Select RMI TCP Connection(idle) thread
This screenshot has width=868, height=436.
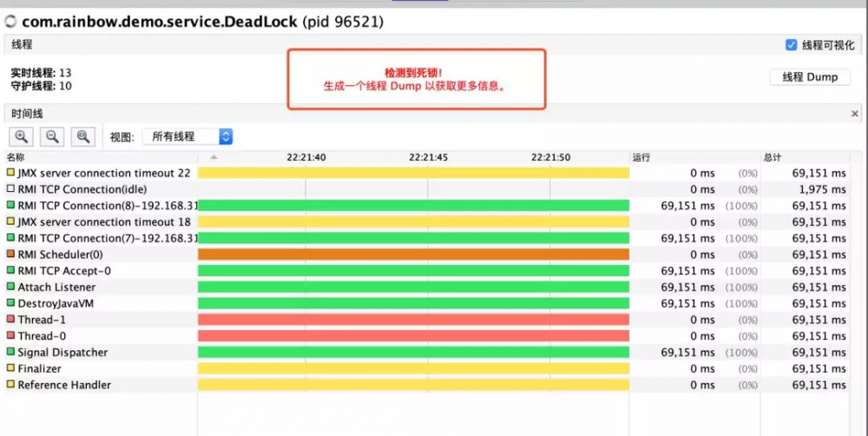point(426,189)
